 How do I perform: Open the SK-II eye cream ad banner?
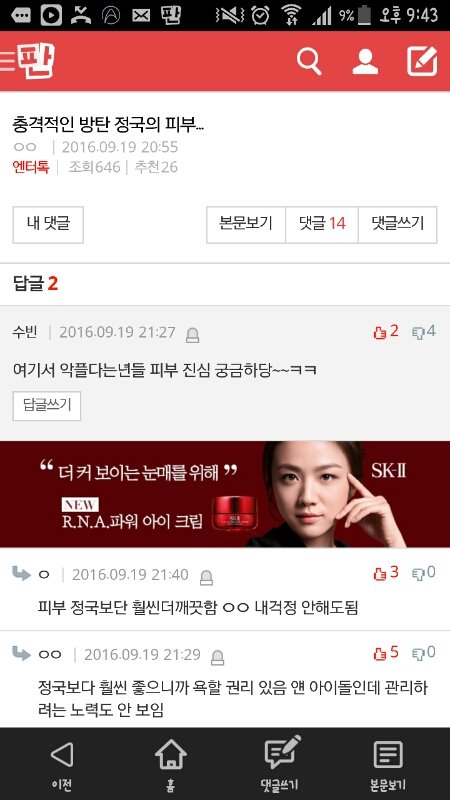tap(225, 494)
